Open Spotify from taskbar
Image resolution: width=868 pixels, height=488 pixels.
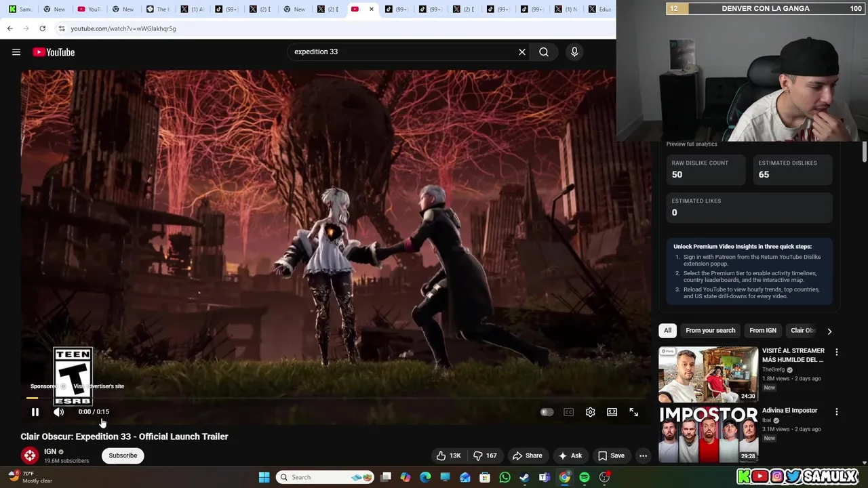pos(585,477)
